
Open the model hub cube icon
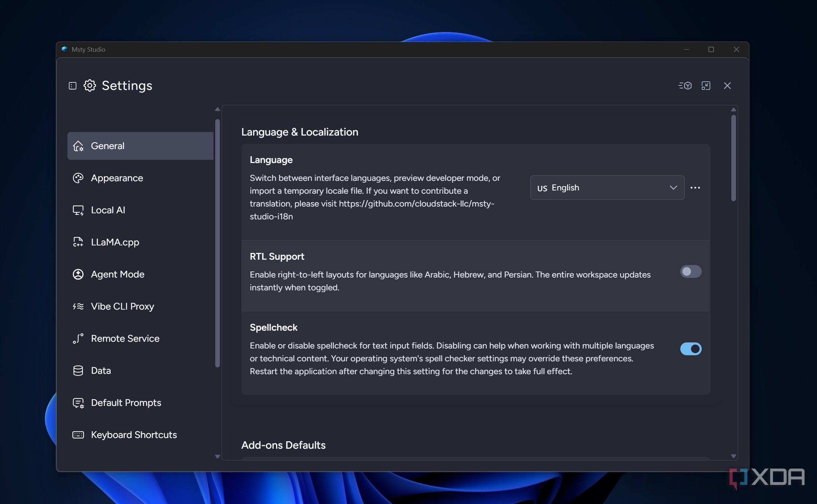tap(685, 86)
